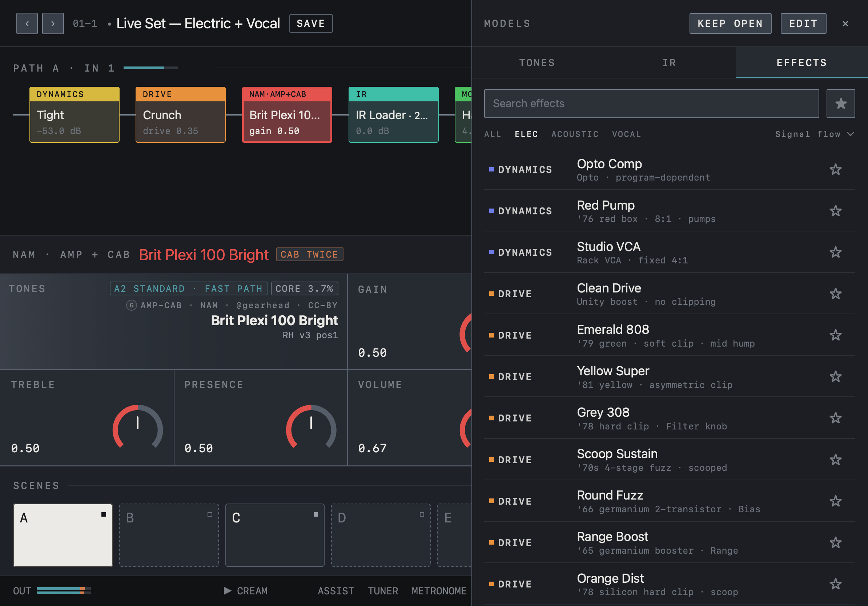Screen dimensions: 868x606
Task: Favorite the Red Pump effect
Action: (836, 211)
